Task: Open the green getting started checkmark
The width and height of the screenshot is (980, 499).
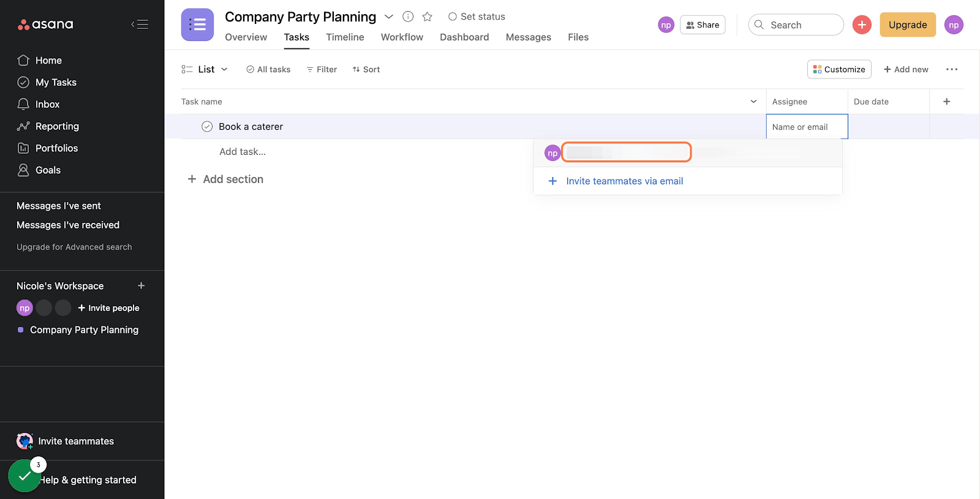Action: click(24, 476)
